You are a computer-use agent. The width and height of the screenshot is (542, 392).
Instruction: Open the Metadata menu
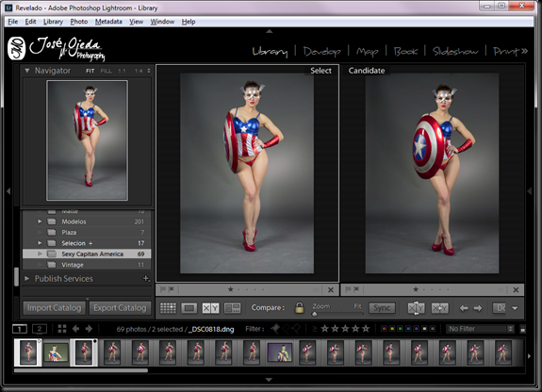pos(108,22)
